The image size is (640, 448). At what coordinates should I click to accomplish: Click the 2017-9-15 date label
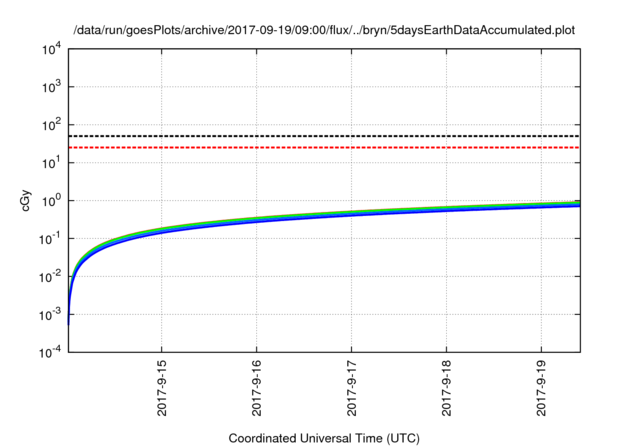(162, 388)
